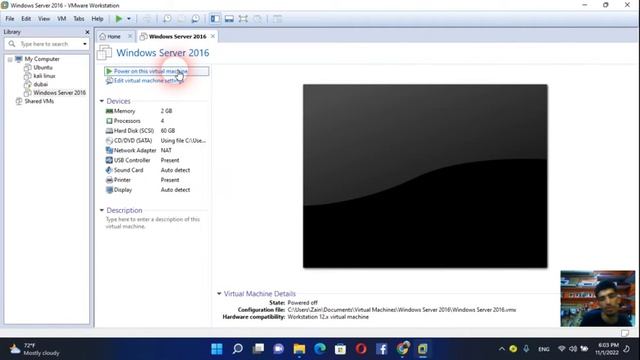Open the File menu
640x360 pixels.
[x=10, y=19]
